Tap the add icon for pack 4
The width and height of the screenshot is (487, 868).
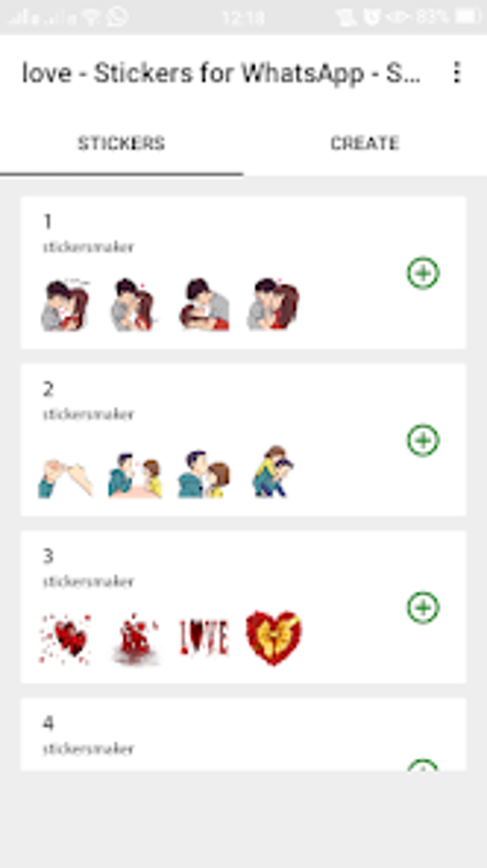(423, 765)
